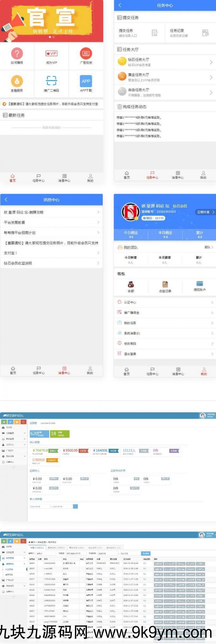
Task: Tap the 余额 wallet bag icon
Action: click(x=131, y=285)
